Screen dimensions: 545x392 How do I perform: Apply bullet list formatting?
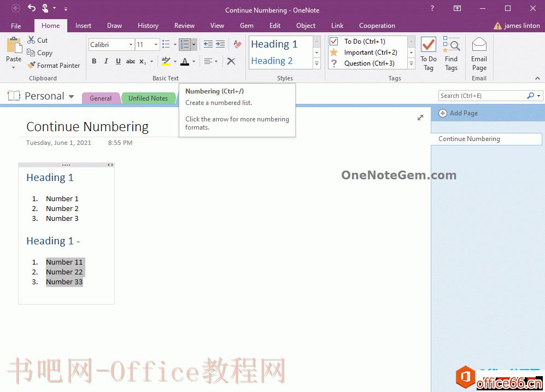click(x=166, y=44)
